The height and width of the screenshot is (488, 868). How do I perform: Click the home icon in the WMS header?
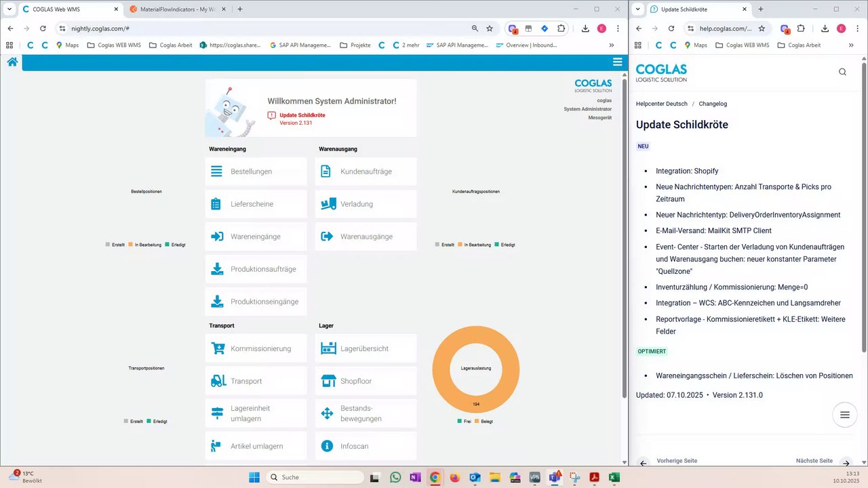[x=12, y=62]
